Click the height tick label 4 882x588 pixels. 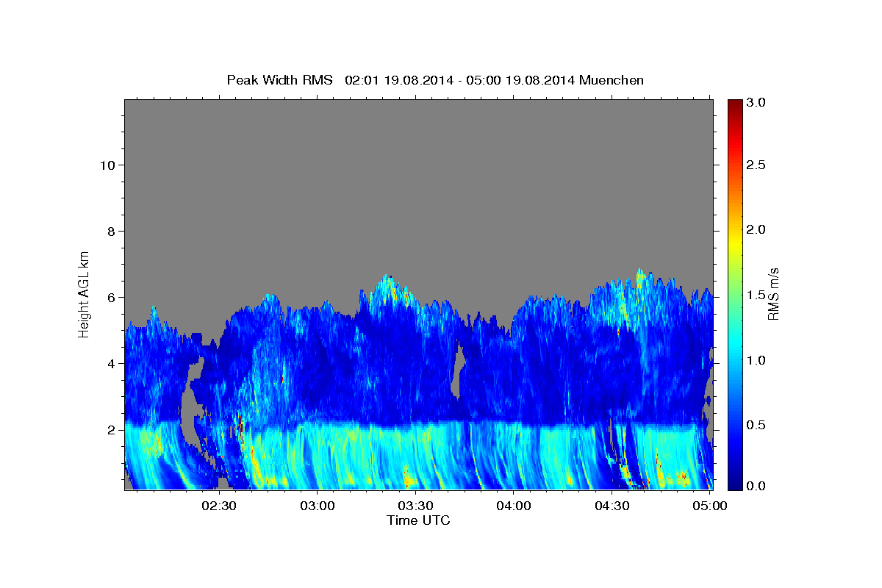click(110, 363)
